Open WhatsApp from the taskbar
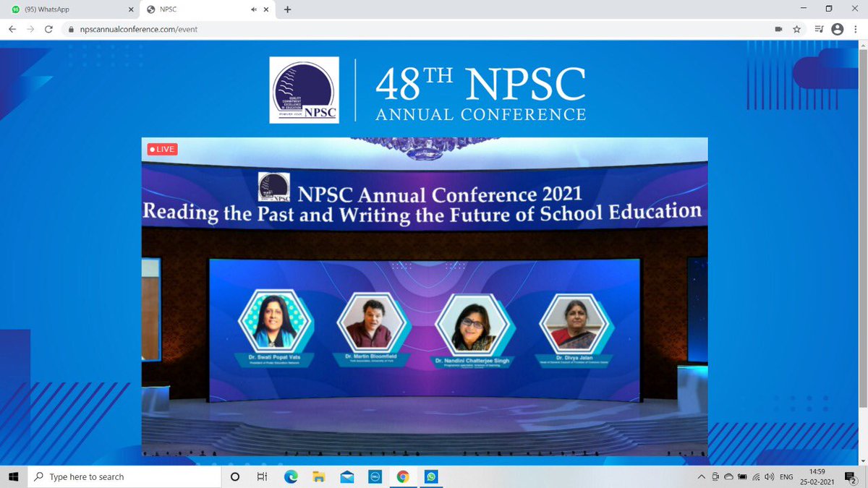Viewport: 868px width, 488px height. tap(431, 476)
